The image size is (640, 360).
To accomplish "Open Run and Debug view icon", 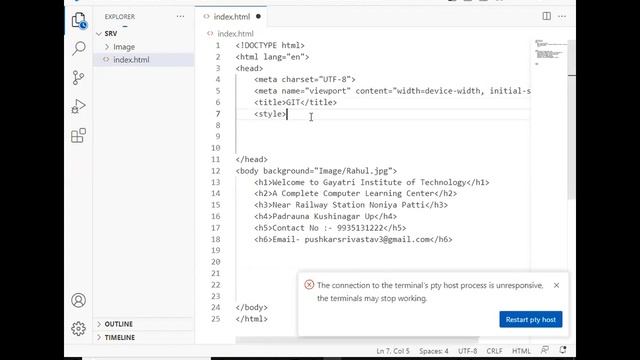I will coord(78,107).
